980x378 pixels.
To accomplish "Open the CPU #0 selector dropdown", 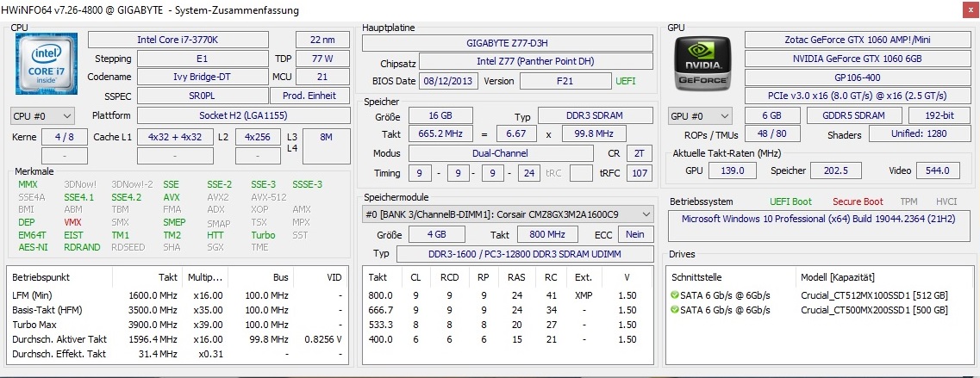I will [x=42, y=115].
